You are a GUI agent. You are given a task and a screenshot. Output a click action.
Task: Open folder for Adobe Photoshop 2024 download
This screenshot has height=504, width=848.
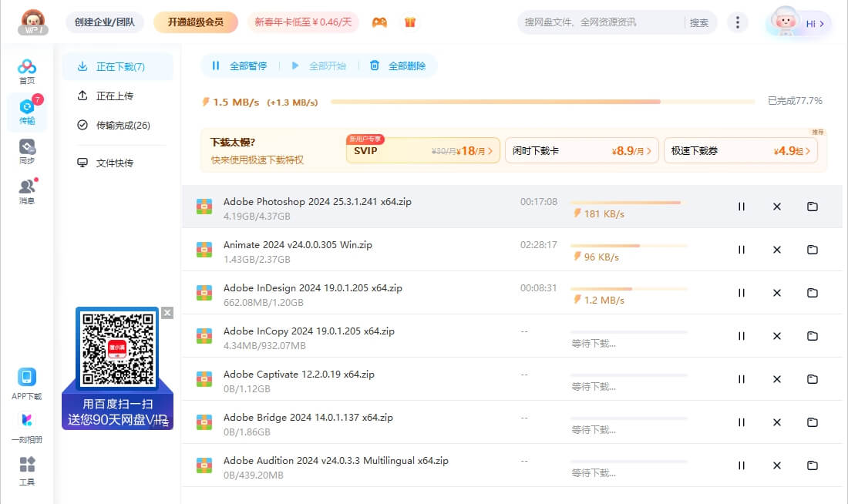pyautogui.click(x=813, y=207)
